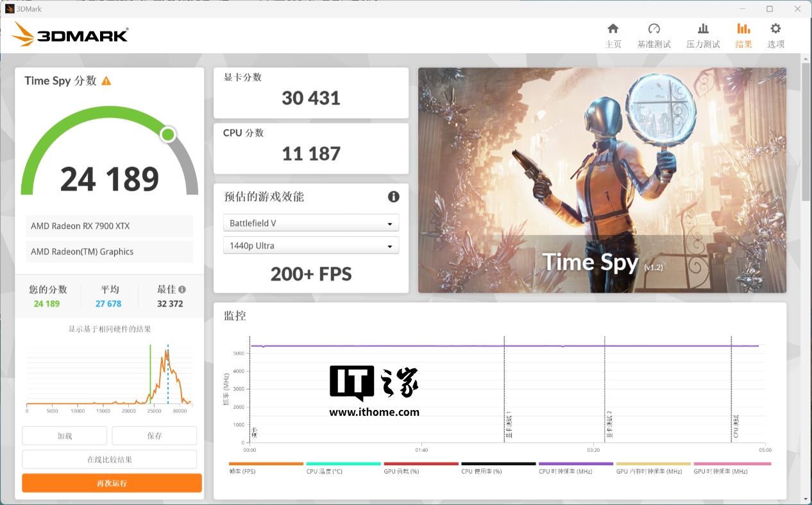Click the Results chart icon

click(x=743, y=29)
